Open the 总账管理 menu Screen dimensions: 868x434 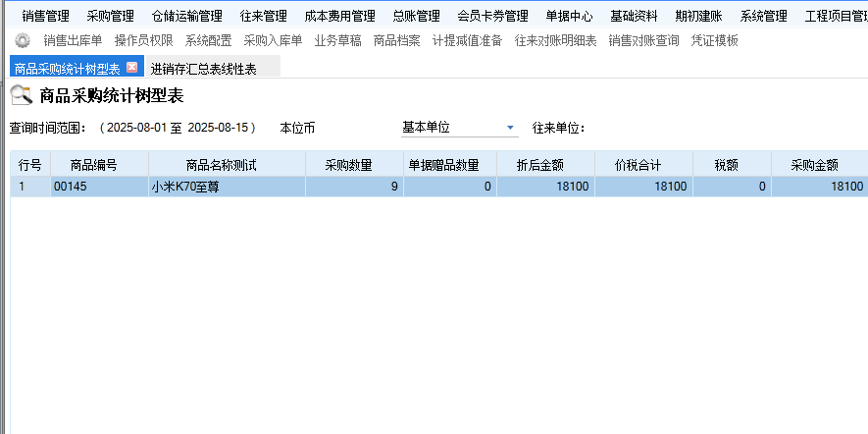[x=416, y=16]
